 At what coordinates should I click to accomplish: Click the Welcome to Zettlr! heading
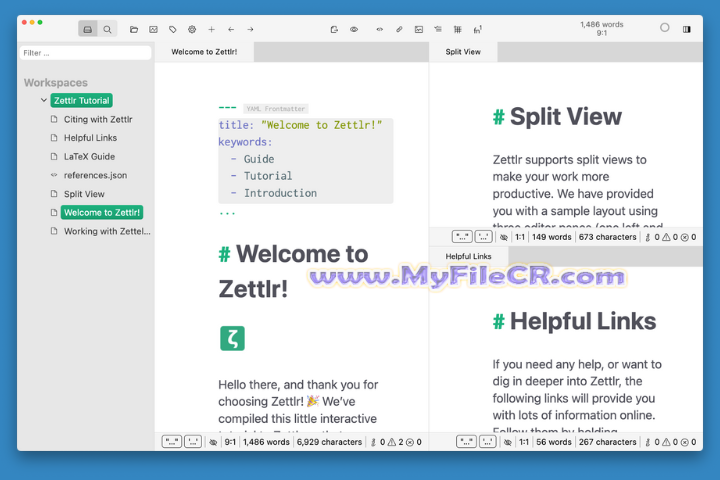tap(294, 271)
